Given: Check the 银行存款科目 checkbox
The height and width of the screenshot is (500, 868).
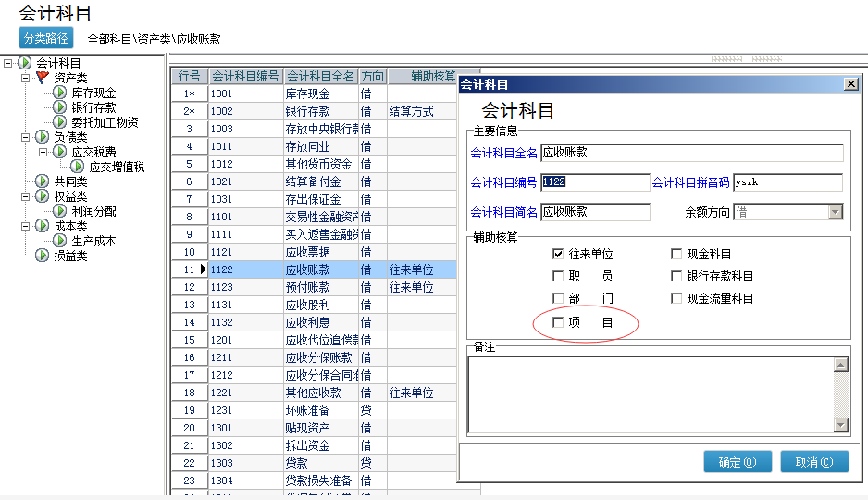Looking at the screenshot, I should (x=676, y=276).
